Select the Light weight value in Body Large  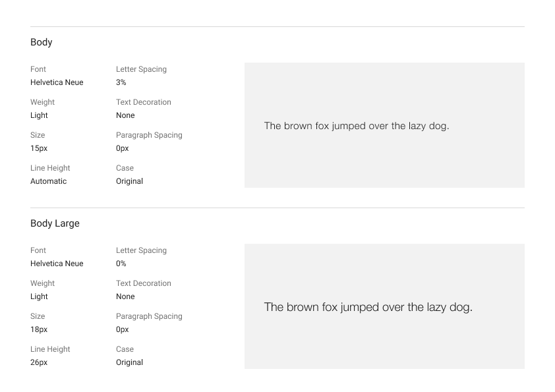[39, 296]
